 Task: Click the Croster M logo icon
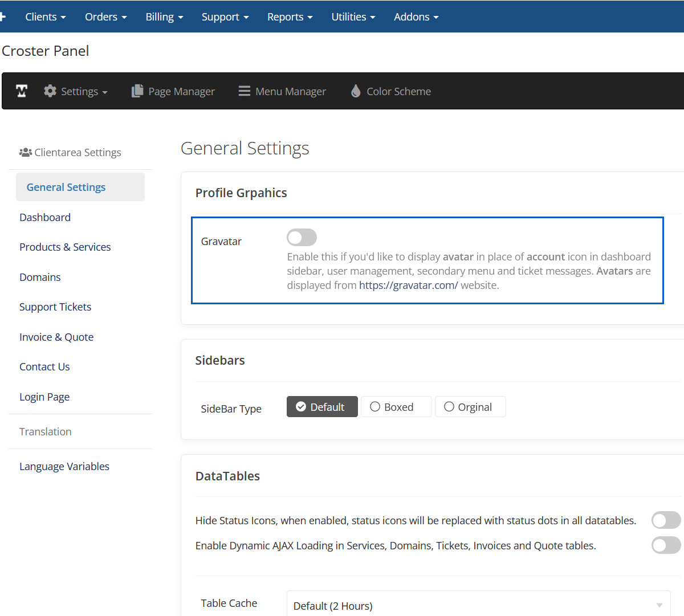tap(22, 91)
